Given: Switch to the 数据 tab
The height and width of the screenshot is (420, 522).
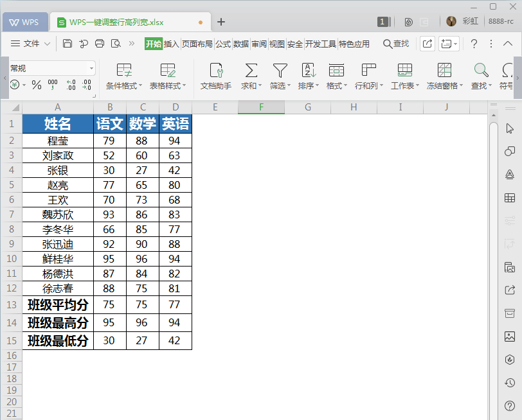Looking at the screenshot, I should pos(241,44).
